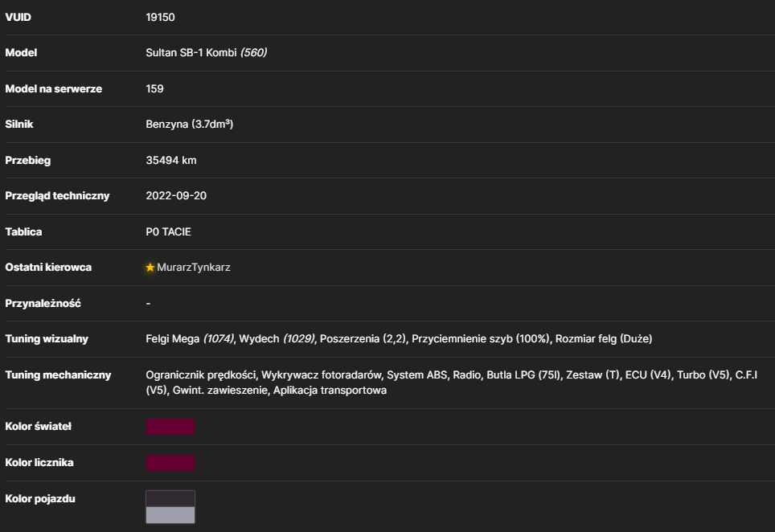Select Przyciemnienie szyb (100%) entry

point(481,339)
